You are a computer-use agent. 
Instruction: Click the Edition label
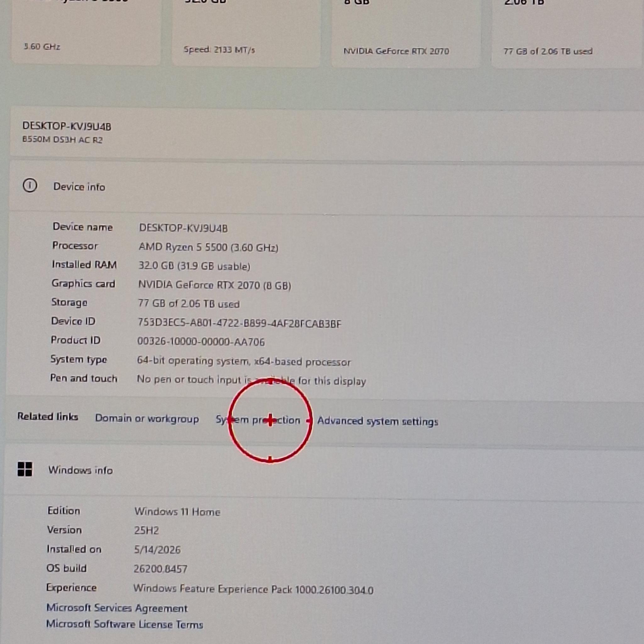(64, 510)
